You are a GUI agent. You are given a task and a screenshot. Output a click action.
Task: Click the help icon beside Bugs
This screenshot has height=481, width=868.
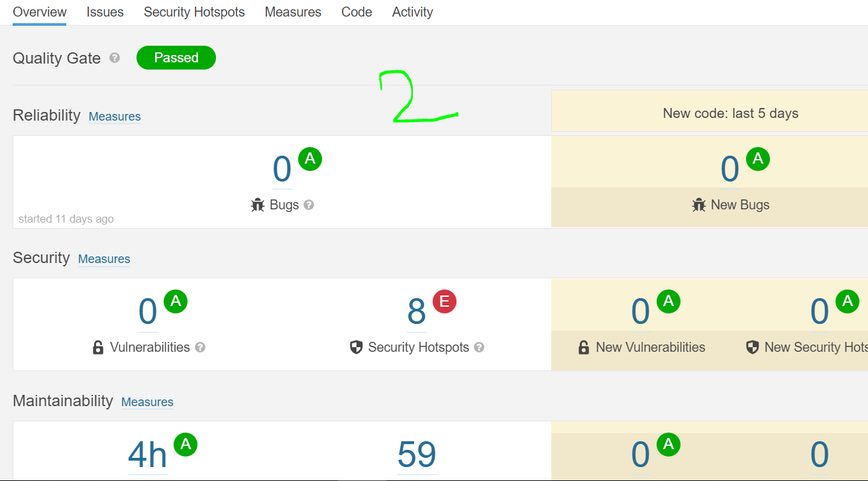pyautogui.click(x=309, y=205)
